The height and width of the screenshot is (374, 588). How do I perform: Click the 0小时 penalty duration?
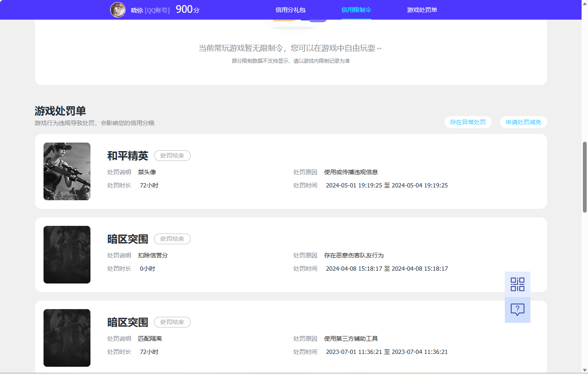[148, 269]
